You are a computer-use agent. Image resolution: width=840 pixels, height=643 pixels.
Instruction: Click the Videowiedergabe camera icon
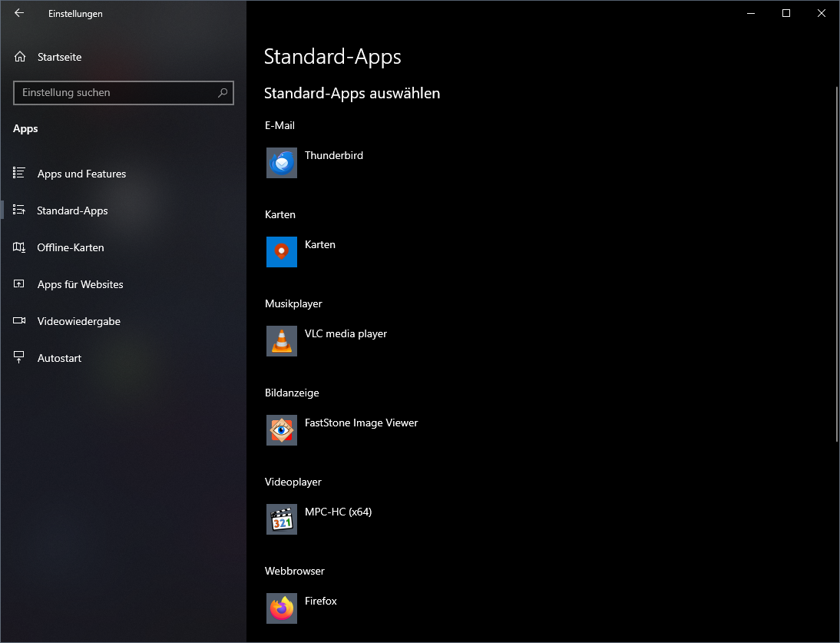[19, 320]
